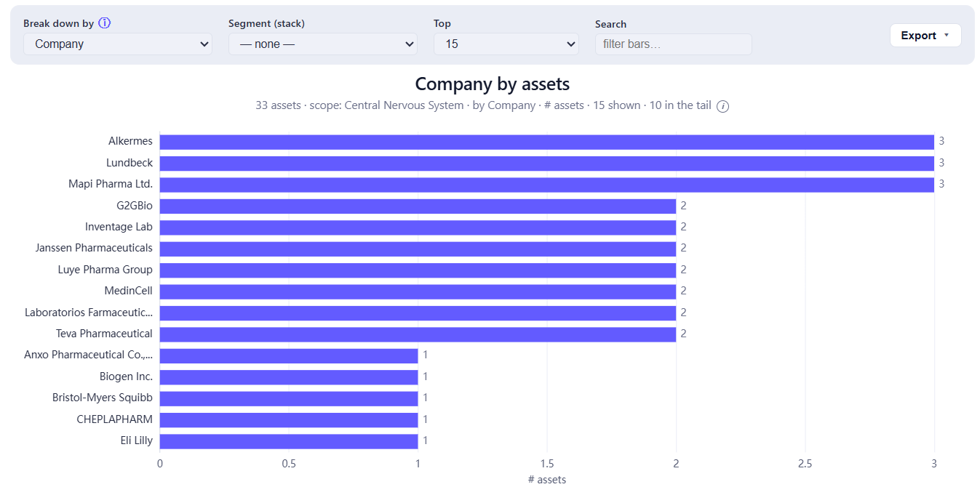Click the MedinCell label text
The image size is (980, 487).
(129, 291)
